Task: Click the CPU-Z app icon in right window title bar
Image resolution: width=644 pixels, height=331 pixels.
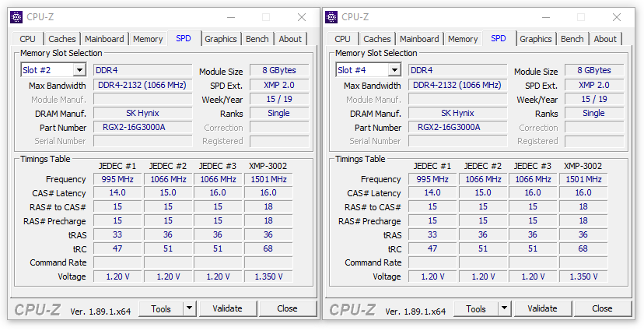Action: [x=331, y=17]
